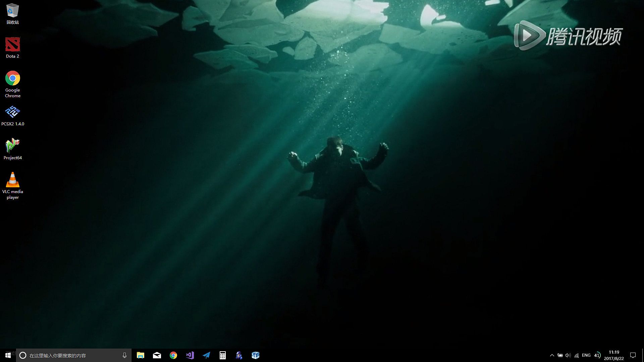Open the Recycle Bin desktop icon
644x362 pixels.
[12, 13]
